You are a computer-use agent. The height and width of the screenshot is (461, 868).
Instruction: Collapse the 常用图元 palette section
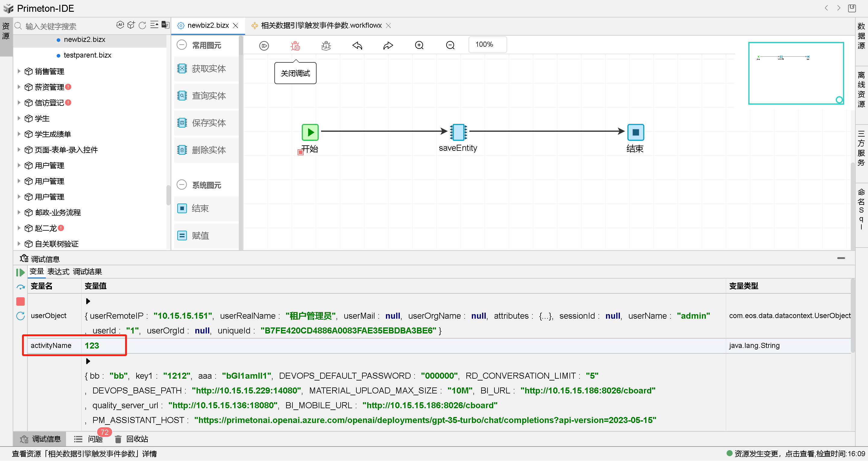(x=181, y=45)
